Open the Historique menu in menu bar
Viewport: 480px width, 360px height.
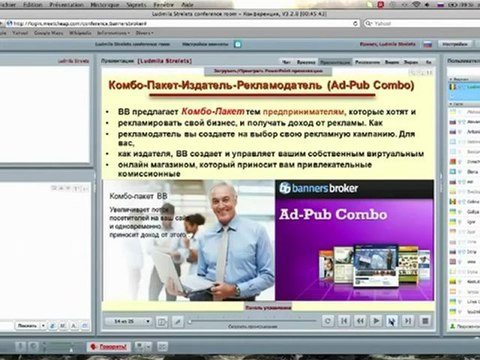click(104, 5)
